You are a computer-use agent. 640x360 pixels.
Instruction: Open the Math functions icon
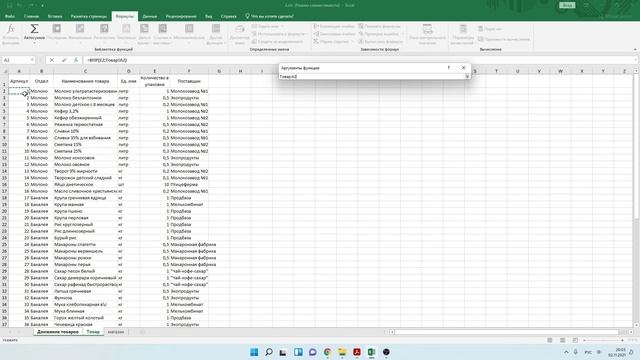189,29
